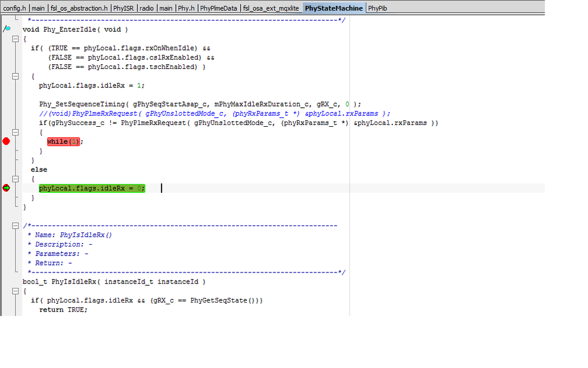This screenshot has height=368, width=588.
Task: Click the rxOnWhenIdle condition line
Action: (x=120, y=48)
